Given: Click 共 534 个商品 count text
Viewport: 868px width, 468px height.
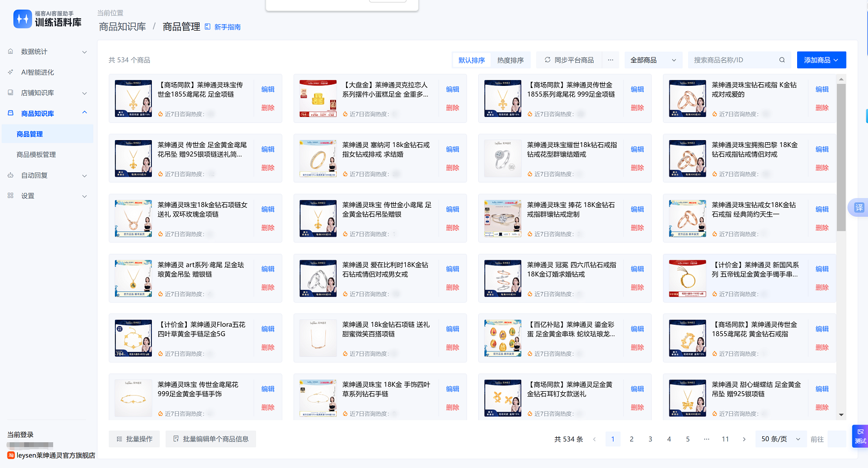Looking at the screenshot, I should pos(129,60).
